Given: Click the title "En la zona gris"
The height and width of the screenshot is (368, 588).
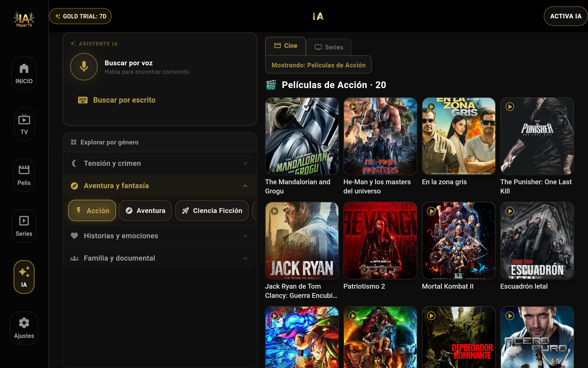Looking at the screenshot, I should [444, 182].
